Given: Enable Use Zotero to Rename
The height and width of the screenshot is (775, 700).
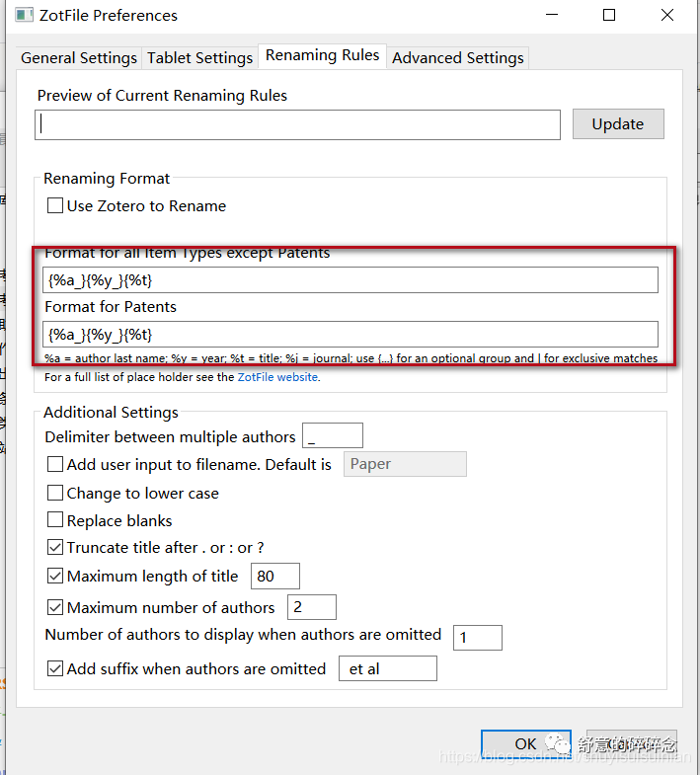Looking at the screenshot, I should click(55, 206).
